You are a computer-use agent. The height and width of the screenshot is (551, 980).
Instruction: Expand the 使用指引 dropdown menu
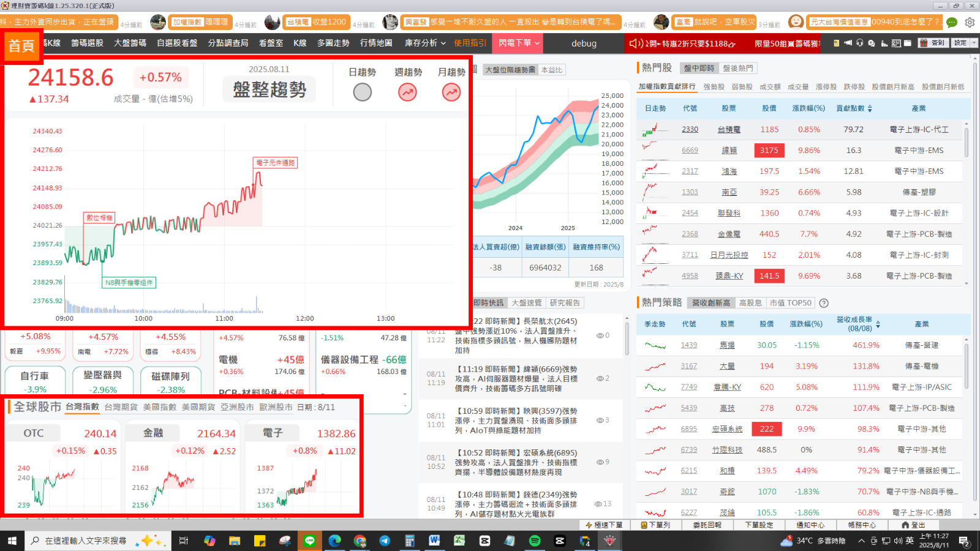(x=470, y=43)
